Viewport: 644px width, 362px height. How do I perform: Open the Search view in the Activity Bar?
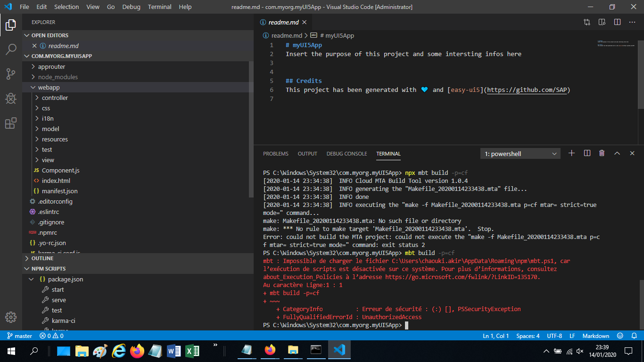(10, 49)
